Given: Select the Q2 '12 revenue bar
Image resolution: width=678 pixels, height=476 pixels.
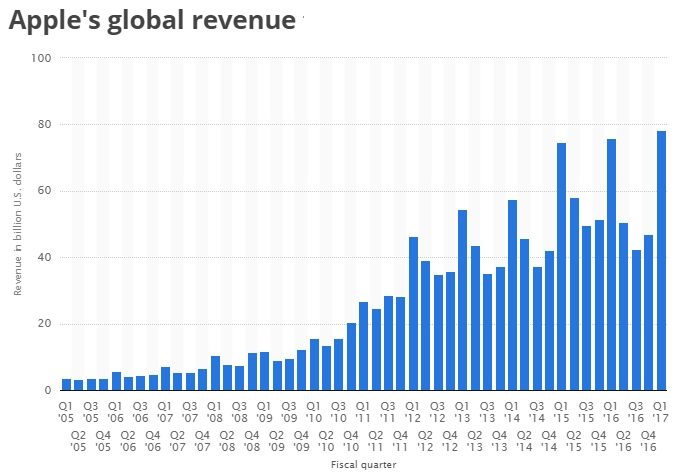Looking at the screenshot, I should [425, 326].
